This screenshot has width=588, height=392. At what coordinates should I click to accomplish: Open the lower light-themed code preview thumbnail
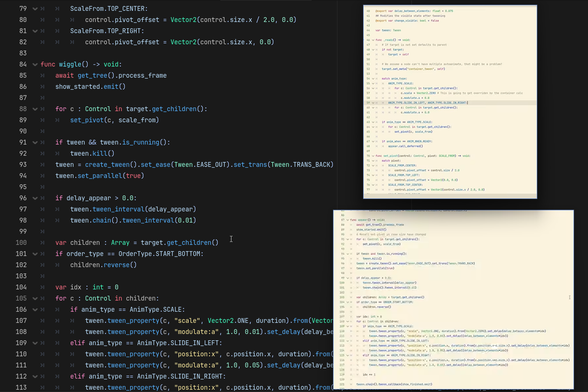(x=453, y=299)
